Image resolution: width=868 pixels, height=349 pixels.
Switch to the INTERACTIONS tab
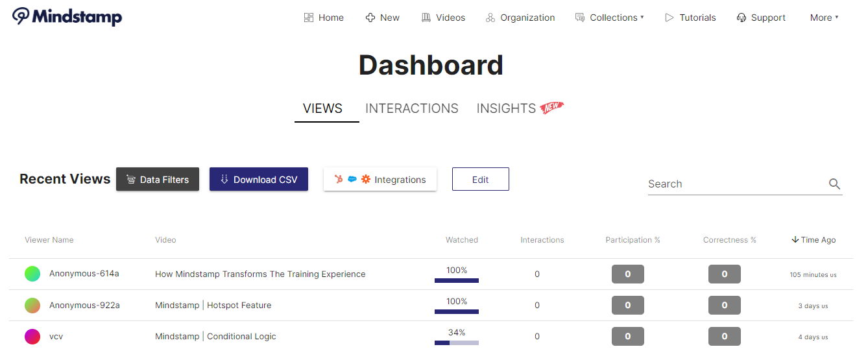pos(411,108)
